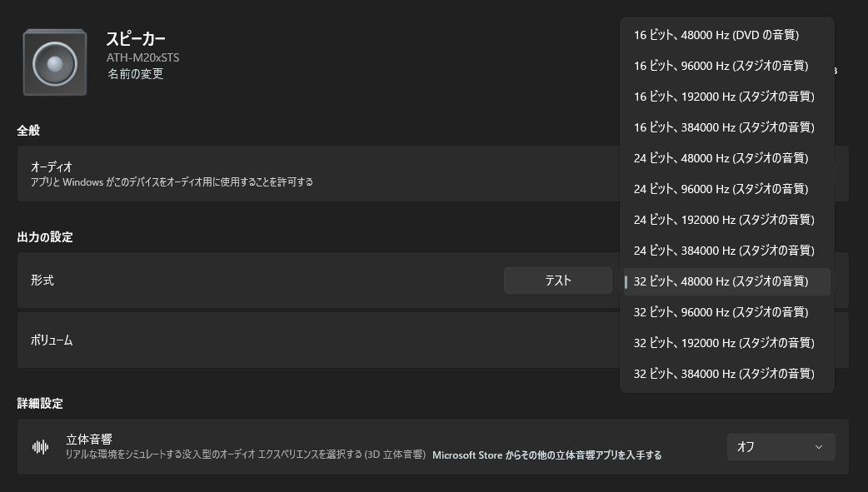Click the chevron in the オフ dropdown
Viewport: 868px width, 492px height.
tap(818, 446)
